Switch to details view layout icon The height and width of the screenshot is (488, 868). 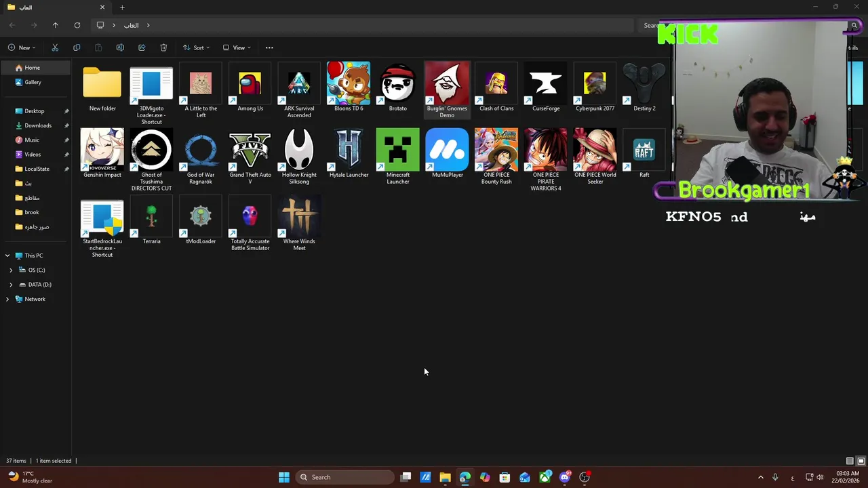point(850,461)
